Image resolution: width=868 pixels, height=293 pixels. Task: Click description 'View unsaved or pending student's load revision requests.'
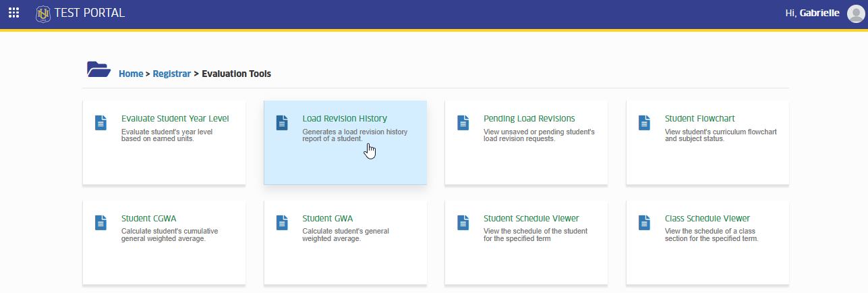[539, 135]
